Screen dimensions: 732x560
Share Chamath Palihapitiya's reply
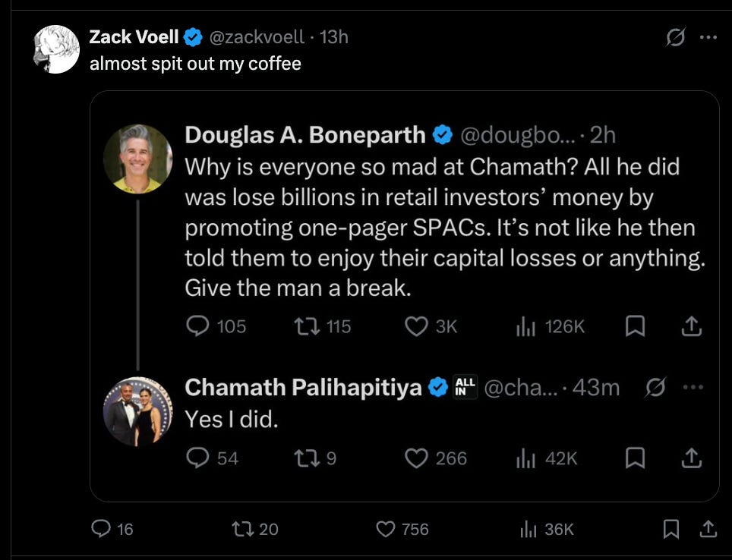690,458
